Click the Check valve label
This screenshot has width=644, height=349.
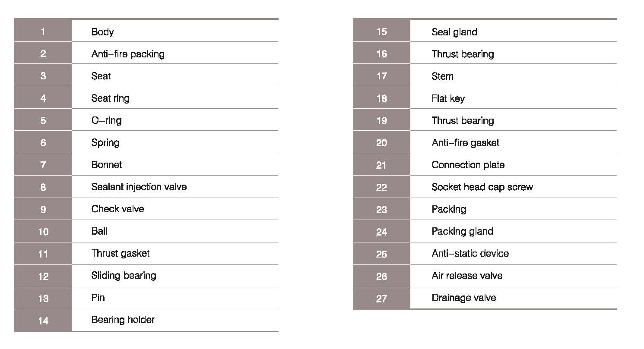[117, 209]
